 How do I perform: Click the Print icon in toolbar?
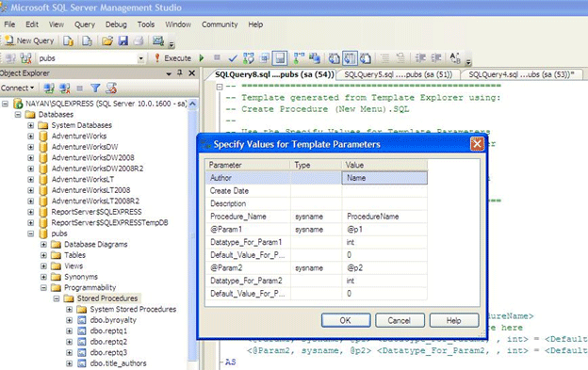pos(139,40)
